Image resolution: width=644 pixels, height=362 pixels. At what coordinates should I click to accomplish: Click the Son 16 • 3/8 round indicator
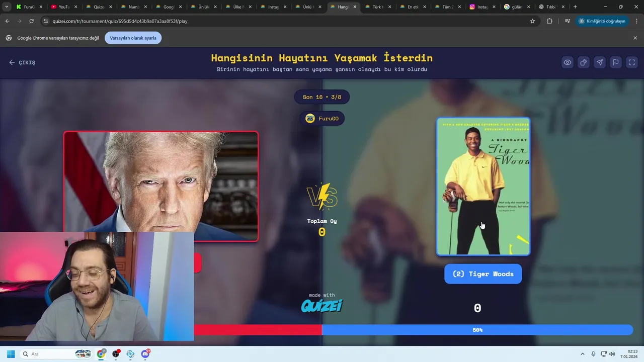click(x=322, y=97)
